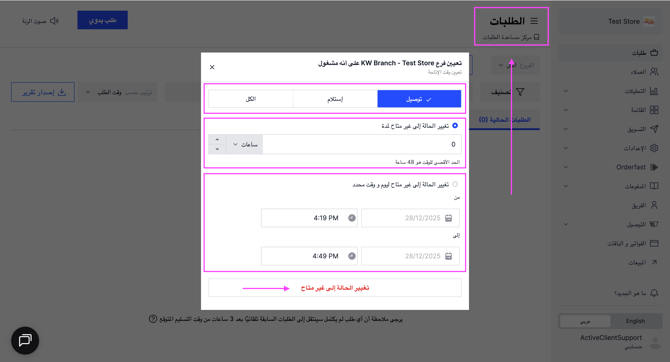
Task: Switch language to English
Action: tap(635, 321)
